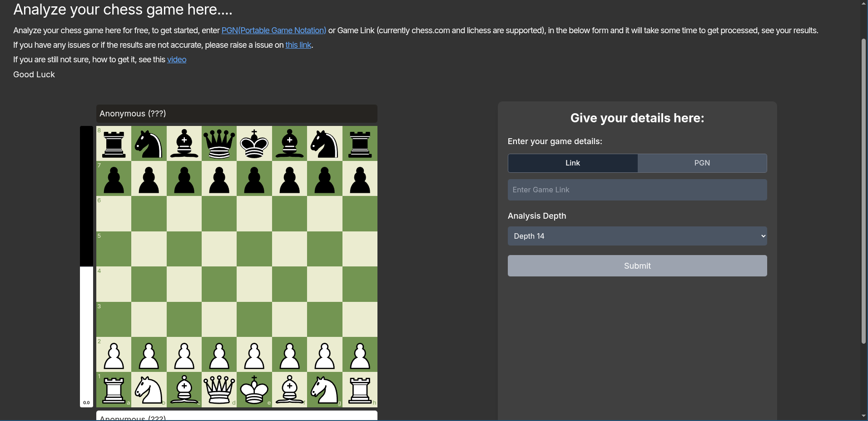Click the white queen on d1
868x421 pixels.
coord(219,390)
